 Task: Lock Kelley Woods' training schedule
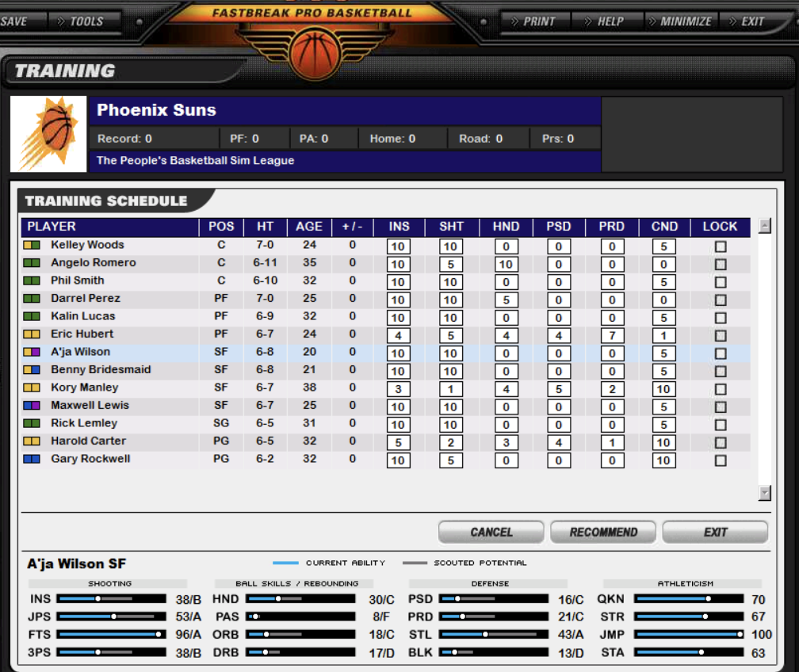tap(720, 246)
